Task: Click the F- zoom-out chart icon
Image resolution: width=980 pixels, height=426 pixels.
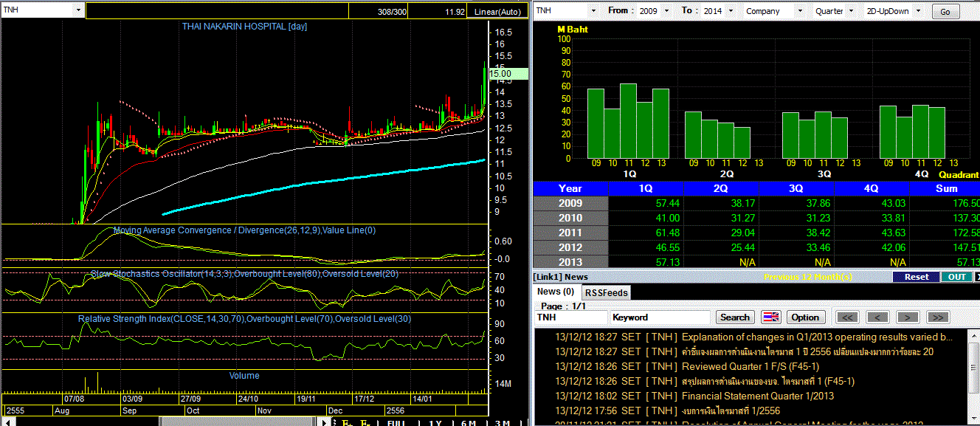Action: point(365,422)
